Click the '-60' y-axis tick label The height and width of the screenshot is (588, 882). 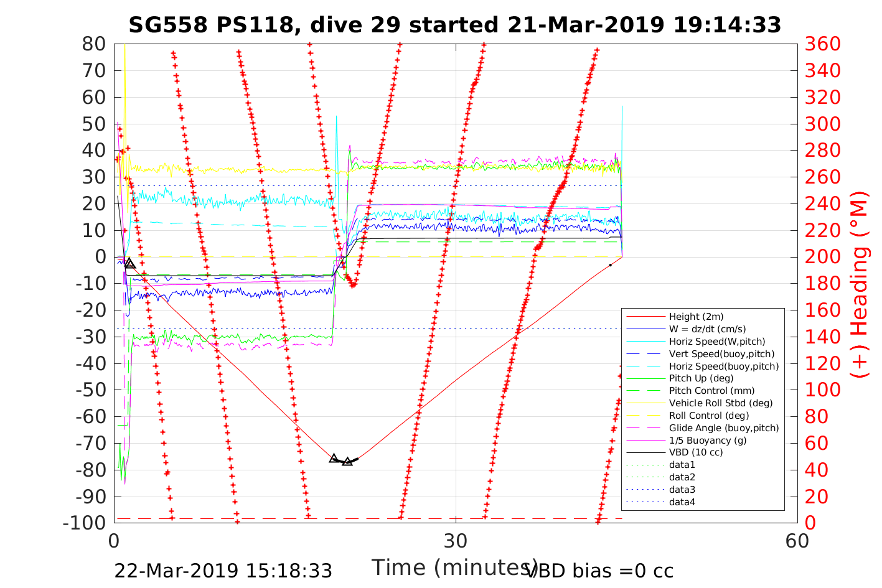pos(91,416)
